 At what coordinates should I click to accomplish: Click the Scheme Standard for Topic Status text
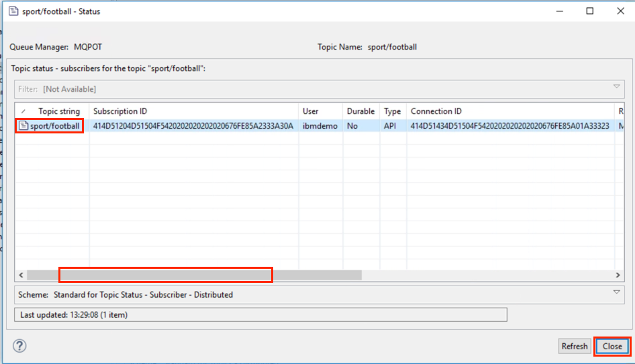point(144,294)
